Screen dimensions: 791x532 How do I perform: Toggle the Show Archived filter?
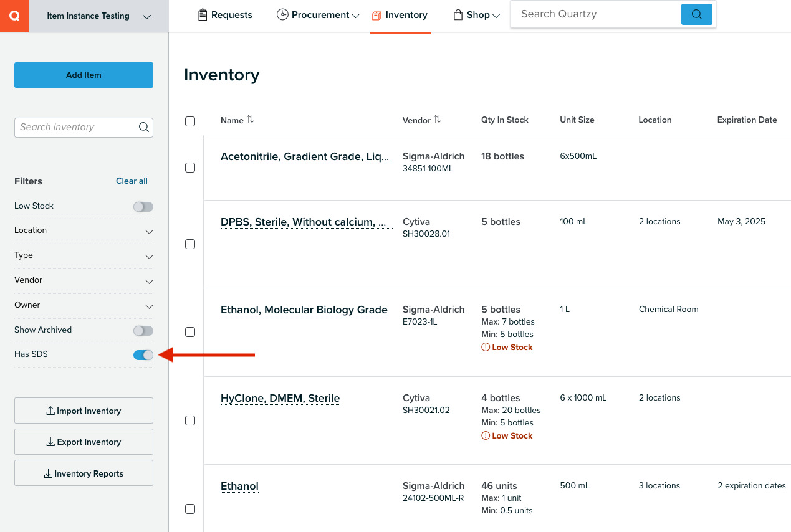click(x=143, y=330)
